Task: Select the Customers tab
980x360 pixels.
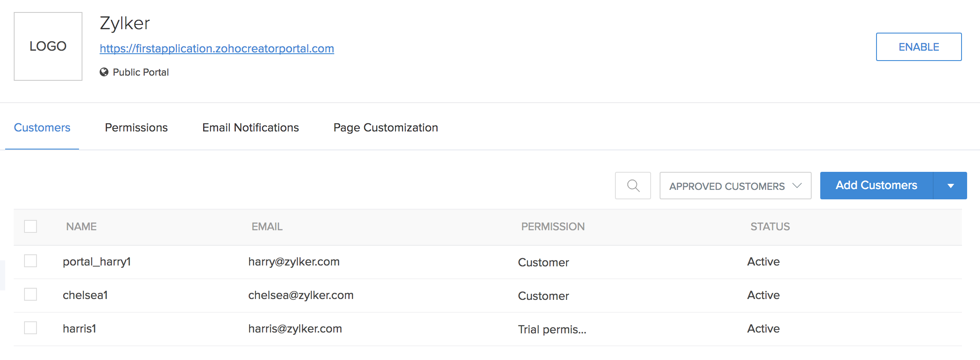Action: click(42, 128)
